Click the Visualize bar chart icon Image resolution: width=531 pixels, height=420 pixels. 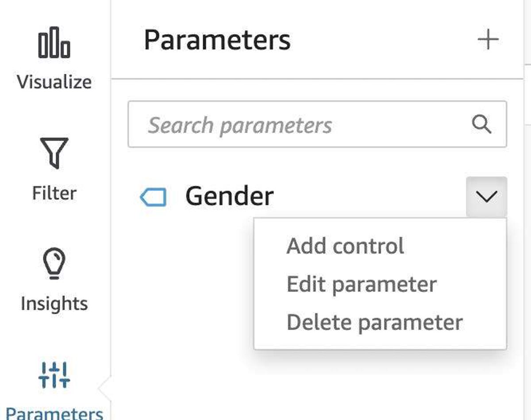(54, 42)
